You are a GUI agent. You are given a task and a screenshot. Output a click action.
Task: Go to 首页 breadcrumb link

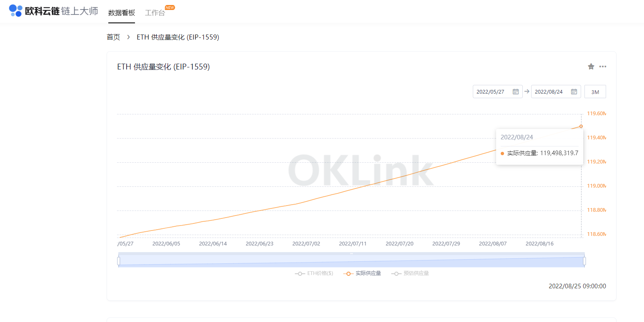pyautogui.click(x=113, y=37)
